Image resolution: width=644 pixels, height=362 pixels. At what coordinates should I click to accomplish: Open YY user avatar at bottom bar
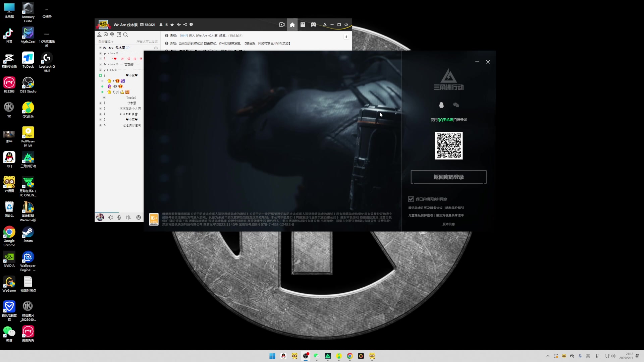(x=100, y=217)
